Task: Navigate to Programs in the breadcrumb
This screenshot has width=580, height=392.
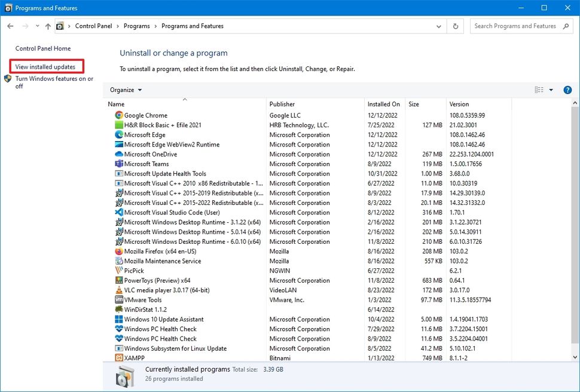Action: click(136, 26)
